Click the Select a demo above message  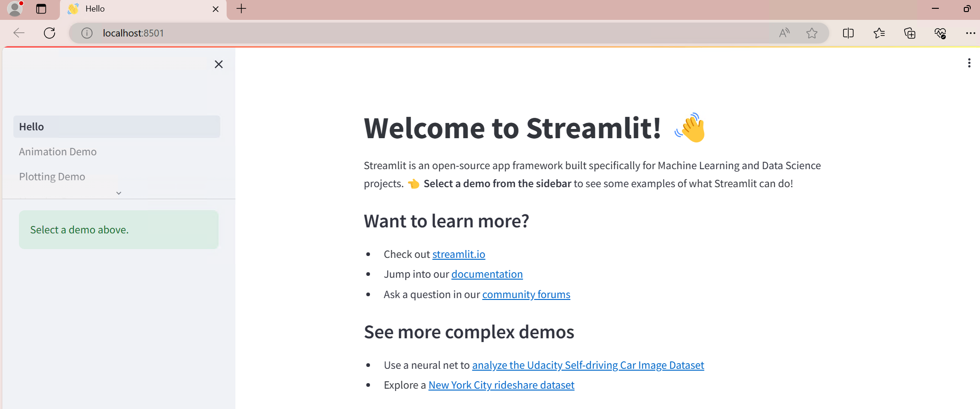pyautogui.click(x=119, y=230)
